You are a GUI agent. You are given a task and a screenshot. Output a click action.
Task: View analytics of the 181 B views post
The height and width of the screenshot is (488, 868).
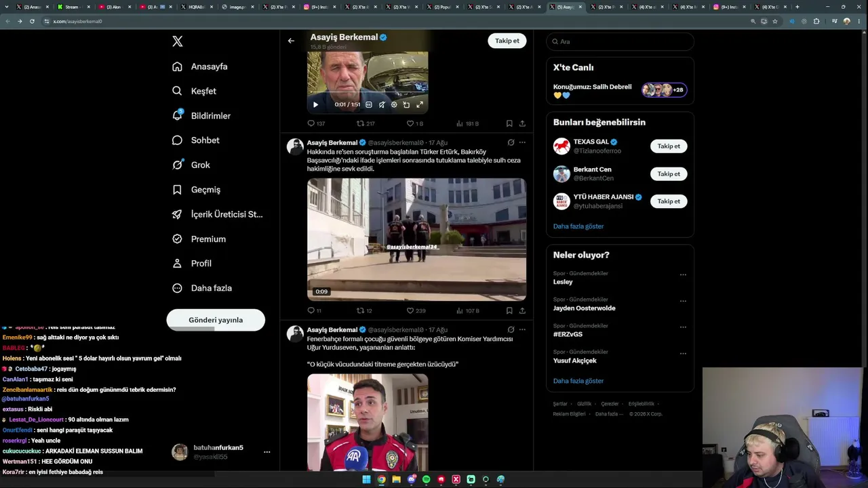pyautogui.click(x=467, y=123)
